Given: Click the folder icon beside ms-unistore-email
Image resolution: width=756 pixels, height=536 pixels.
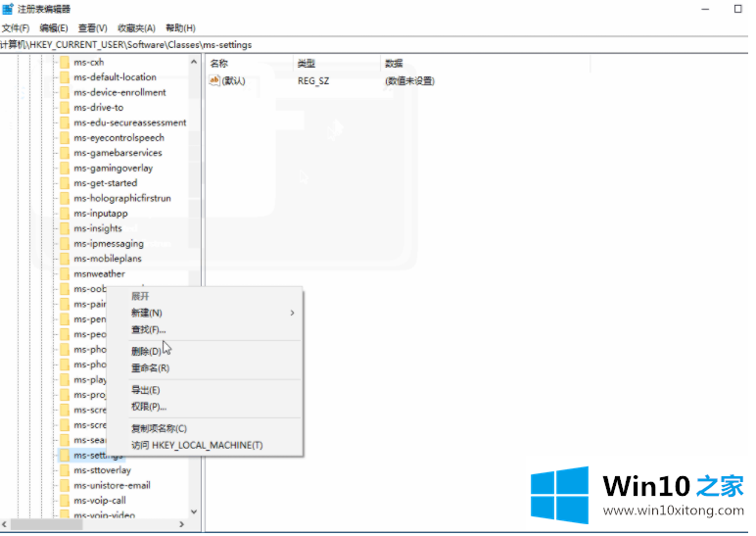Looking at the screenshot, I should coord(64,486).
